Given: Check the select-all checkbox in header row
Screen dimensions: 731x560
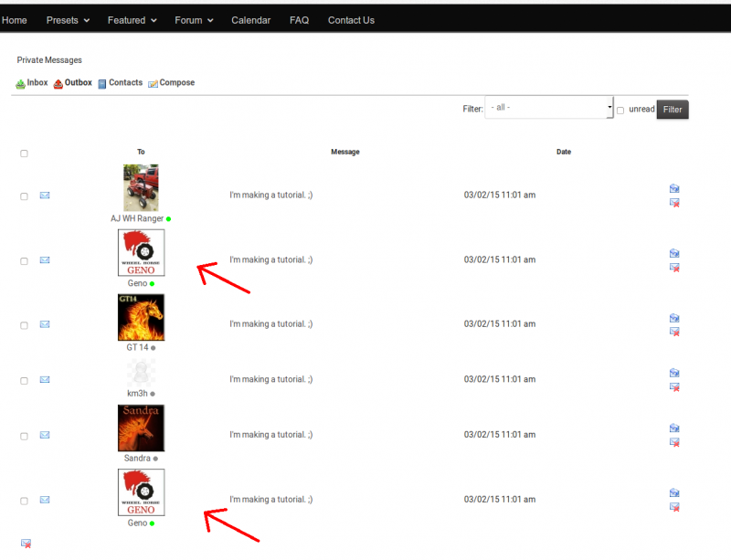Looking at the screenshot, I should point(24,153).
